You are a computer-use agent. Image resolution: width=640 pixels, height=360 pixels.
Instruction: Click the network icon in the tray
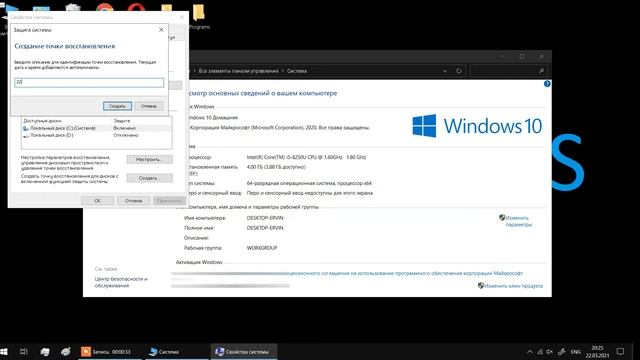coord(540,351)
